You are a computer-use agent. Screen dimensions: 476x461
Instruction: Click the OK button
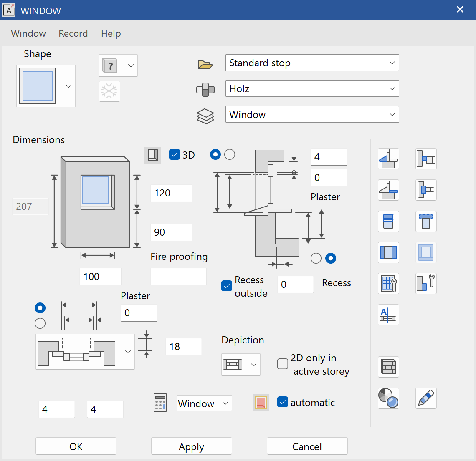coord(76,446)
